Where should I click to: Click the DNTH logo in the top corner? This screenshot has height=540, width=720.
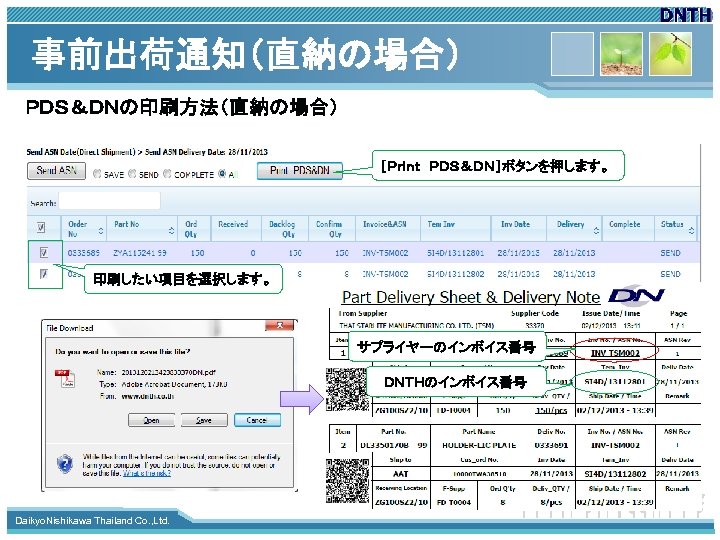[686, 15]
